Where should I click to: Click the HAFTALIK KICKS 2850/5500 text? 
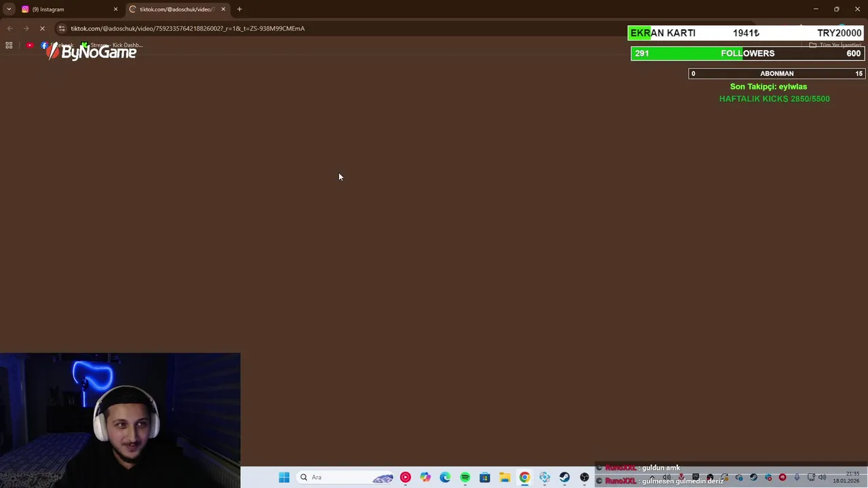[x=774, y=99]
